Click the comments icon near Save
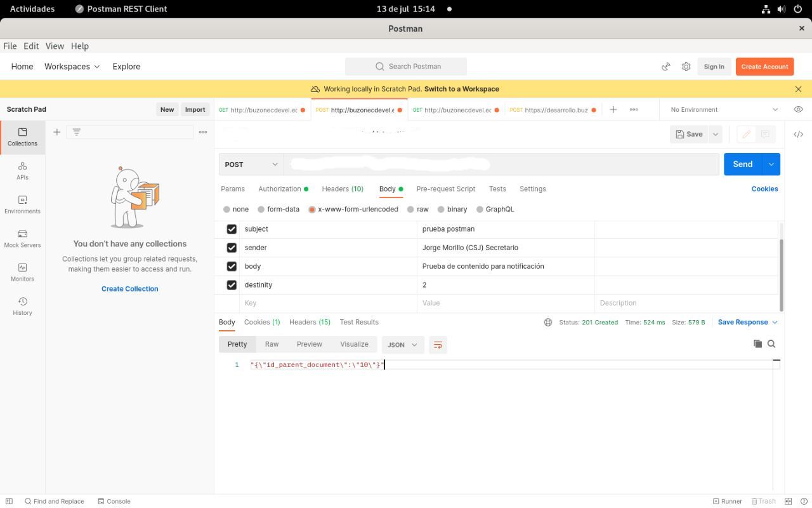 pyautogui.click(x=765, y=134)
